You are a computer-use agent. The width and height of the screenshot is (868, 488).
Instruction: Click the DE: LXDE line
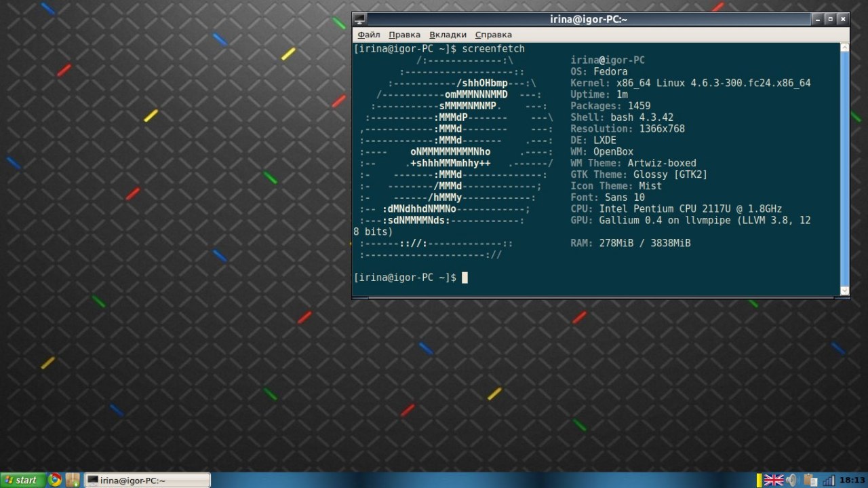coord(593,140)
